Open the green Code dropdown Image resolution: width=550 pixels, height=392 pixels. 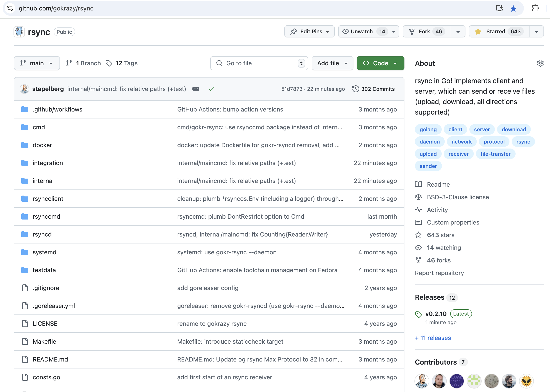380,63
